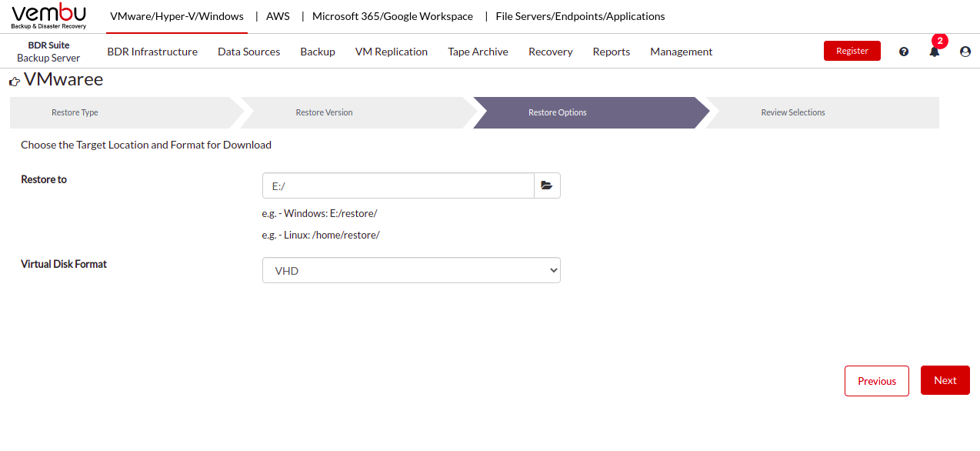Screen dimensions: 980x451
Task: Expand the BDR Infrastructure menu
Action: point(152,52)
